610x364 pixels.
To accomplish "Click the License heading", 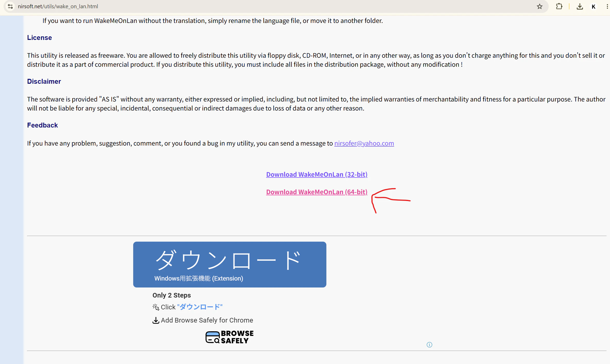I will pyautogui.click(x=39, y=38).
